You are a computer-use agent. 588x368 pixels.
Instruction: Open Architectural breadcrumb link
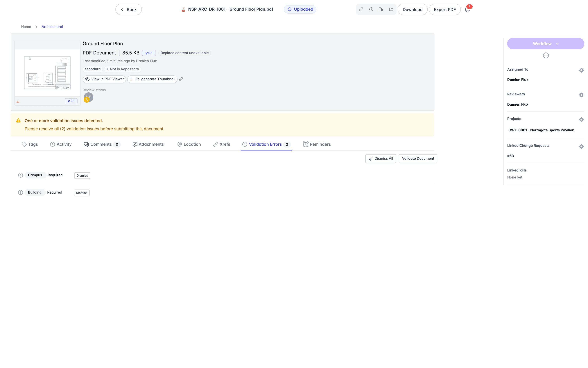click(x=52, y=27)
